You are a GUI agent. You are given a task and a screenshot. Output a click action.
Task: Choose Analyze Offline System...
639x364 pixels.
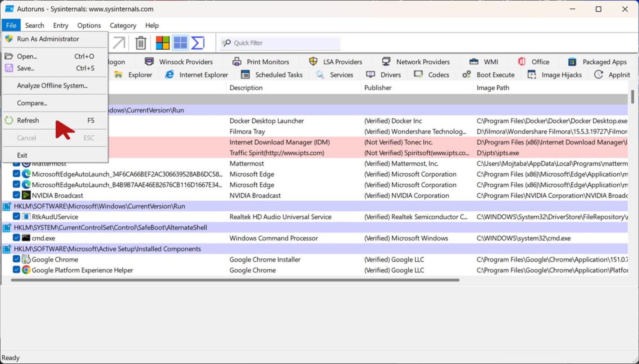click(x=55, y=86)
